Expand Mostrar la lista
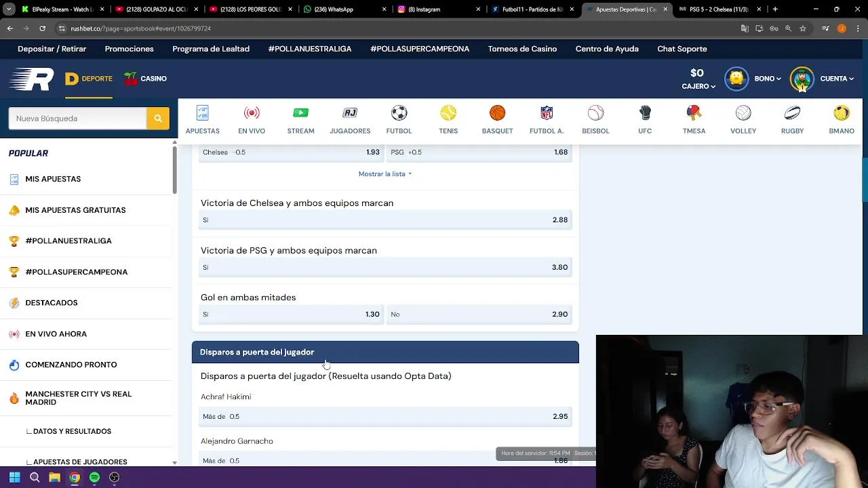This screenshot has height=488, width=868. 385,174
